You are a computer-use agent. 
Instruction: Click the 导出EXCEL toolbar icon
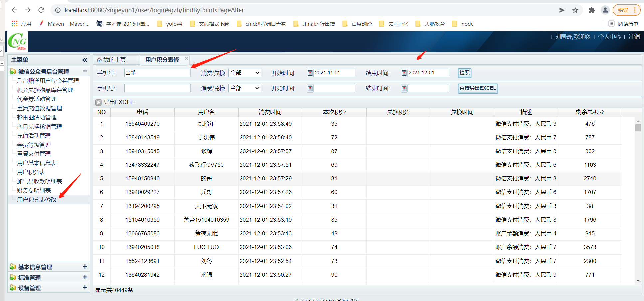(98, 102)
